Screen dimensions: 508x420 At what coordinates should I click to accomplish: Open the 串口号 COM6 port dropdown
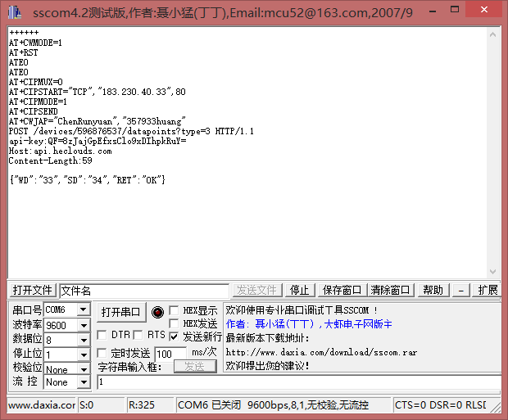point(84,310)
